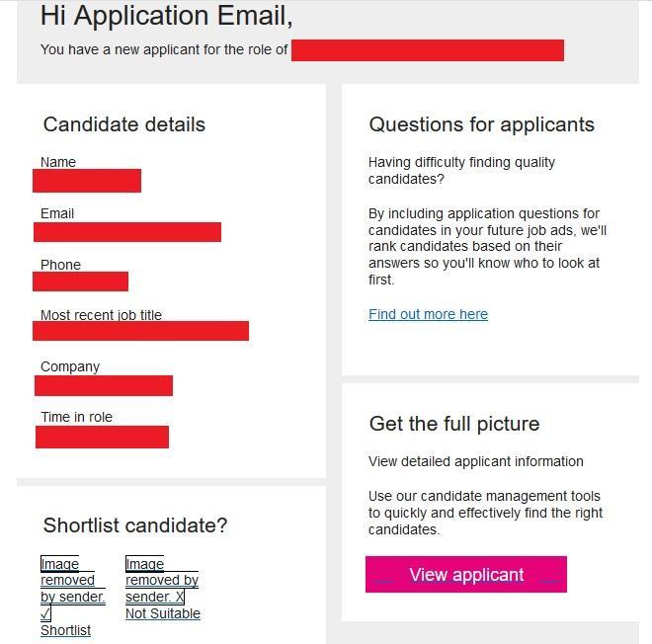
Task: Click the redacted role name in header
Action: tap(427, 50)
